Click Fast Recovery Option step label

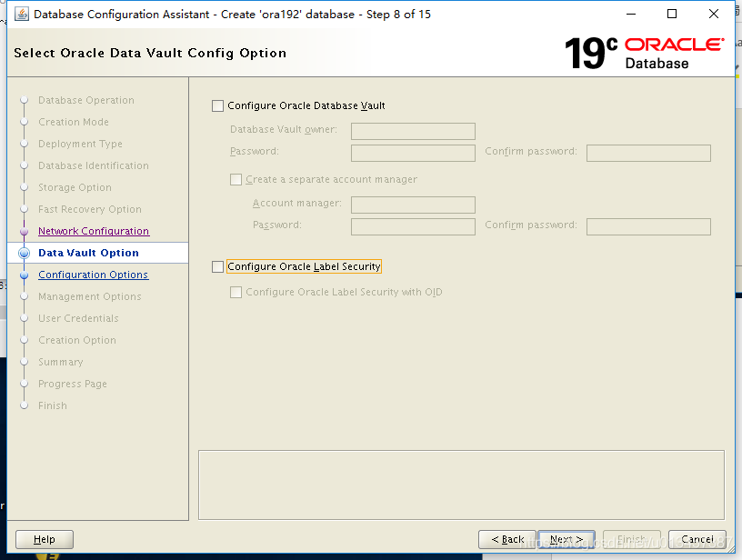tap(89, 209)
